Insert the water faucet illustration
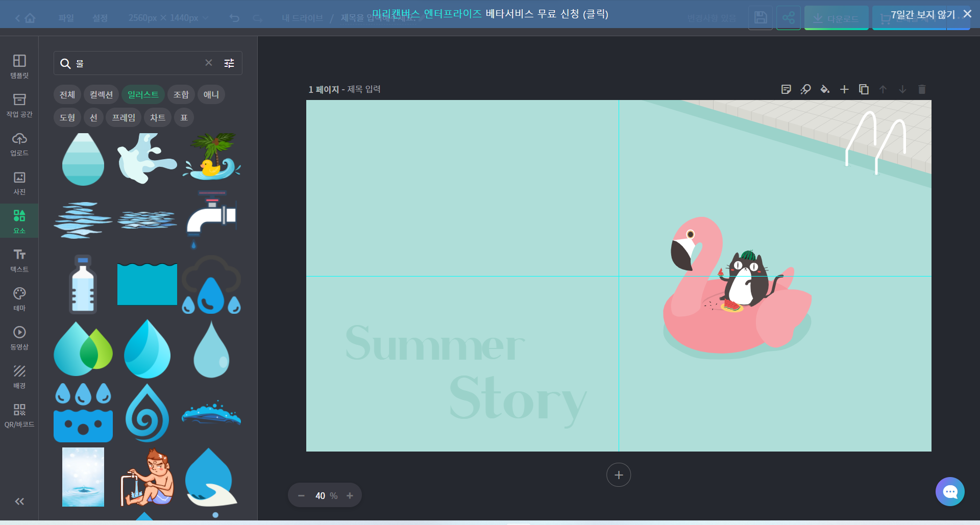 (212, 219)
